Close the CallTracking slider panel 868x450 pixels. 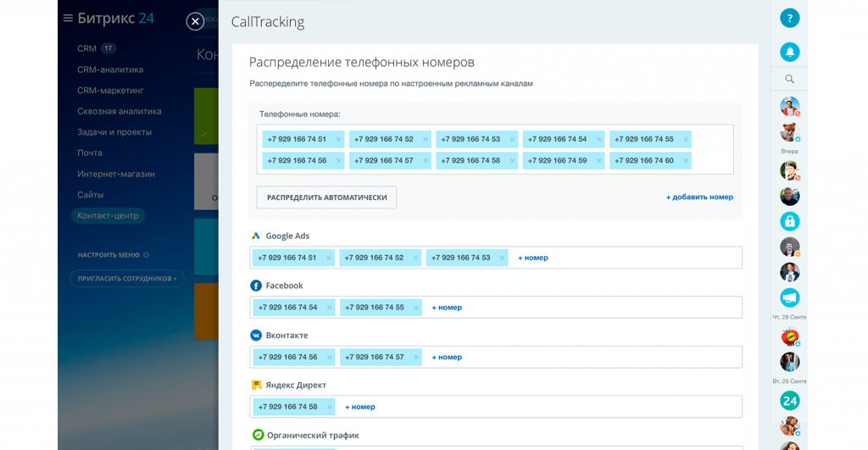[x=195, y=21]
